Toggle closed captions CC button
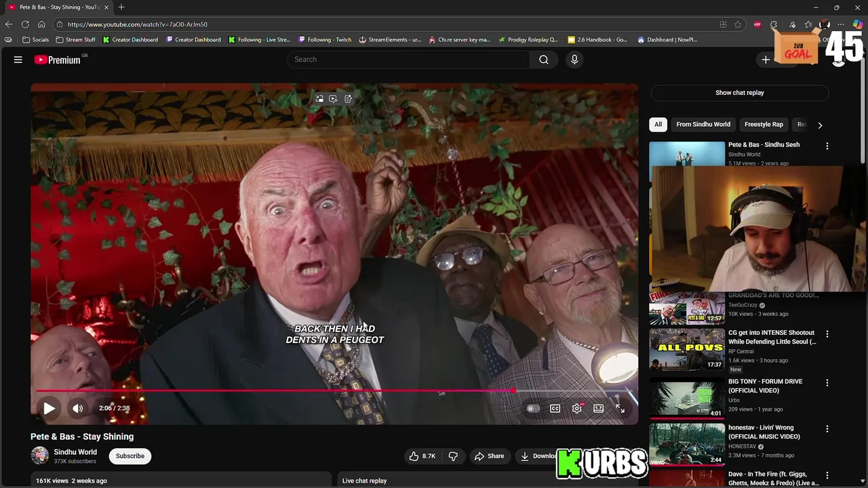The image size is (868, 488). pos(555,409)
